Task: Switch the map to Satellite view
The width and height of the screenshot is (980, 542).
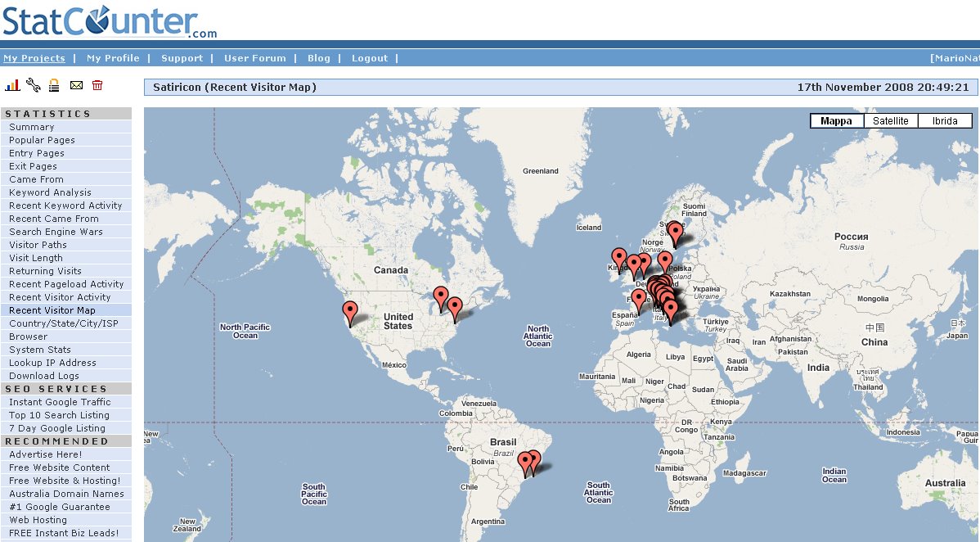Action: [891, 121]
